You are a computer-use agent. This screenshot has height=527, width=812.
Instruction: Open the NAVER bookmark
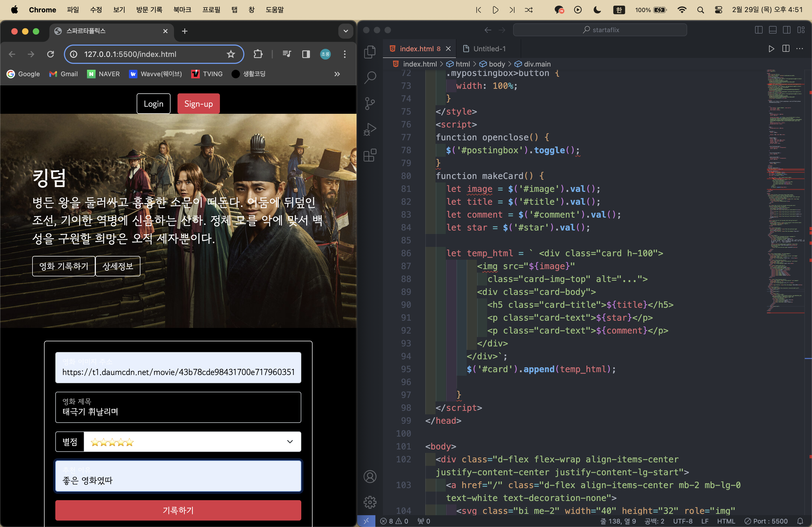[104, 74]
